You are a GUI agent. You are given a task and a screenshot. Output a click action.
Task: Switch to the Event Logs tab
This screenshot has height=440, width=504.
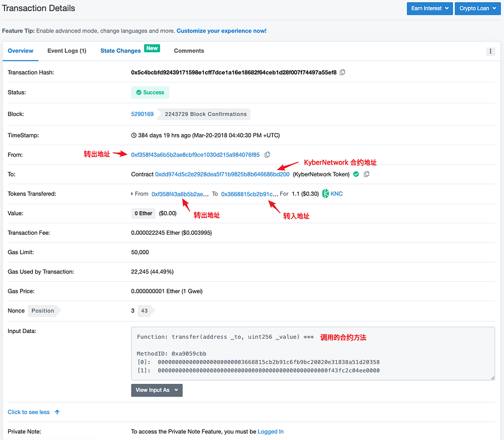(x=67, y=51)
